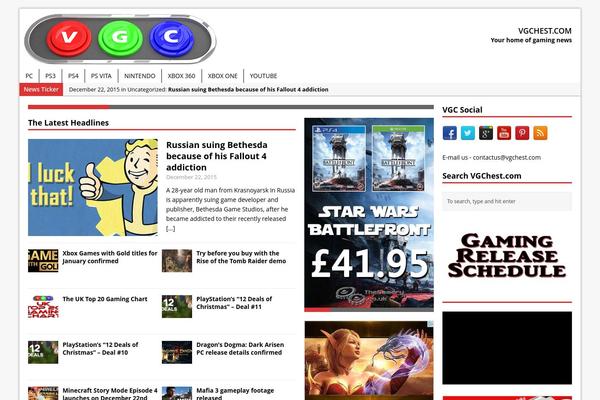
Task: Open the Russian suing Bethesda article title
Action: tap(217, 156)
